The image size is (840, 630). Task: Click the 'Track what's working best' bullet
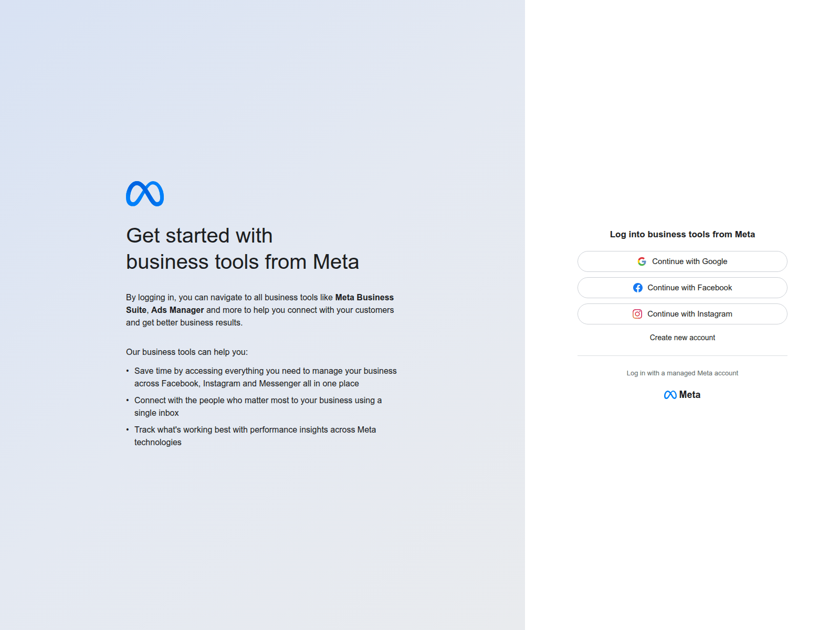[x=255, y=436]
